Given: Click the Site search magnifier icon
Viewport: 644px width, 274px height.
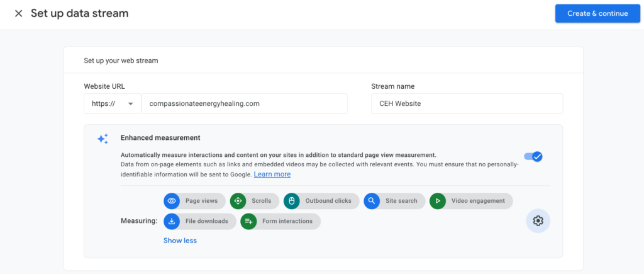Looking at the screenshot, I should [372, 201].
